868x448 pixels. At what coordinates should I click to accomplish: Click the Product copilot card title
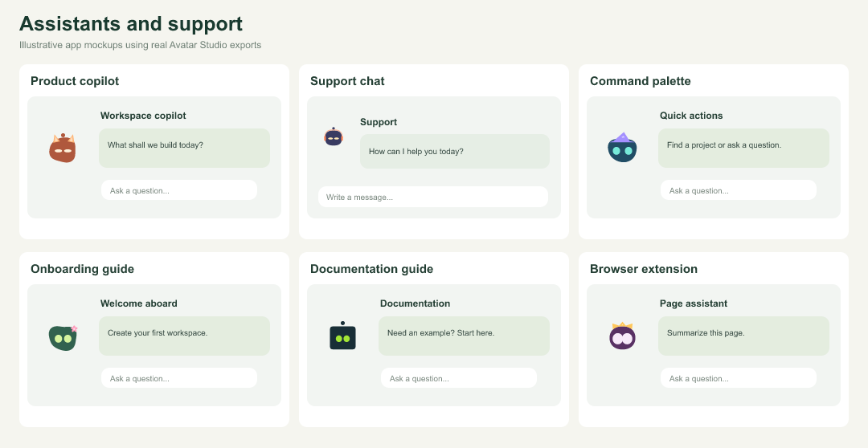pos(75,81)
